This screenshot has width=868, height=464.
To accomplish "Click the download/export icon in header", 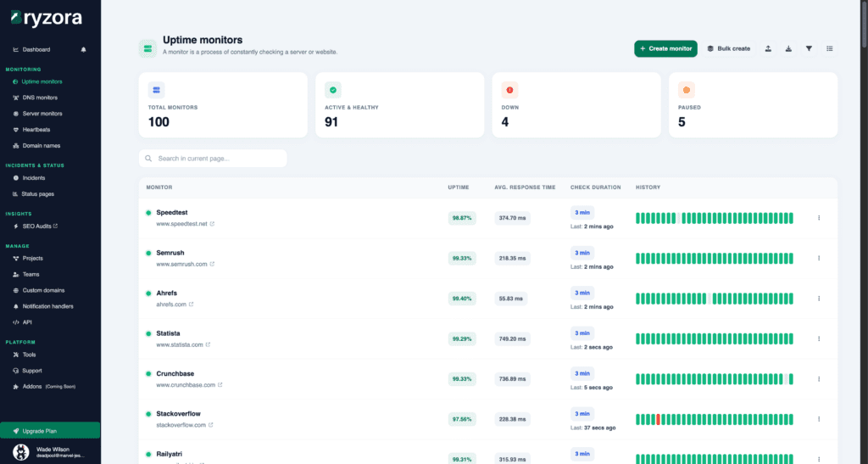I will (788, 48).
